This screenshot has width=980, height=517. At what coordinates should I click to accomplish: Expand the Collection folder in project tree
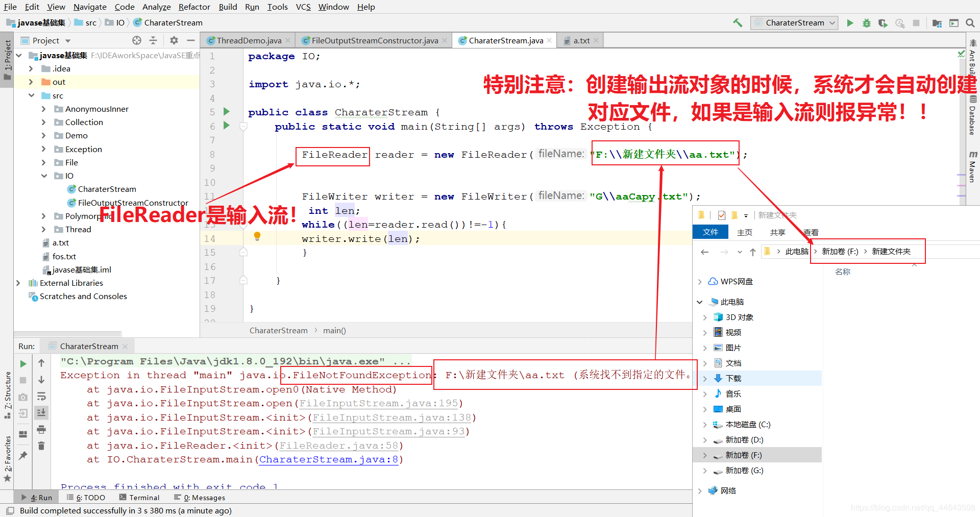(43, 122)
